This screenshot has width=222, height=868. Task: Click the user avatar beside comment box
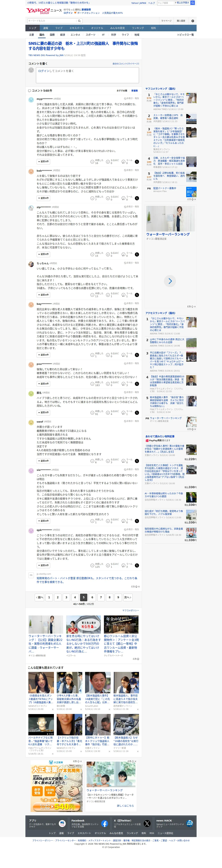(x=31, y=70)
